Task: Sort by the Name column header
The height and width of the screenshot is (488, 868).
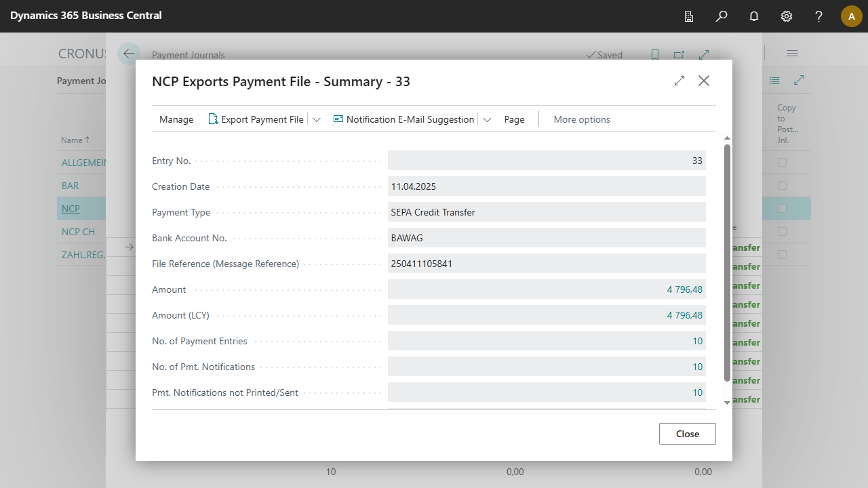Action: coord(75,140)
